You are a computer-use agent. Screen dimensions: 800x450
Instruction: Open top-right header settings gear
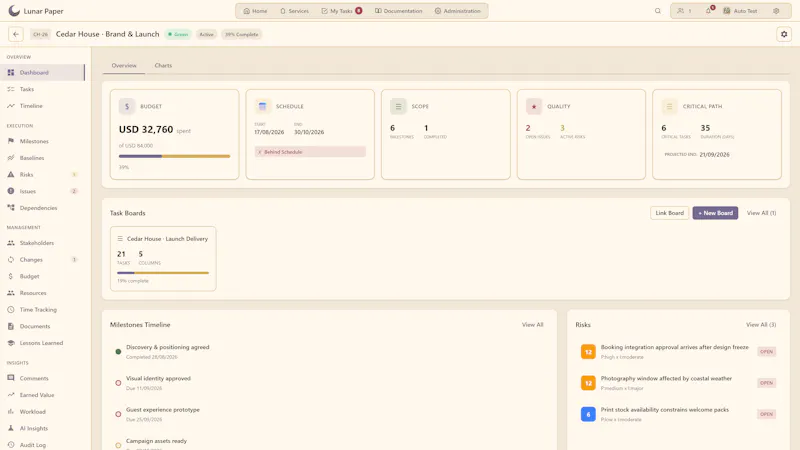776,11
